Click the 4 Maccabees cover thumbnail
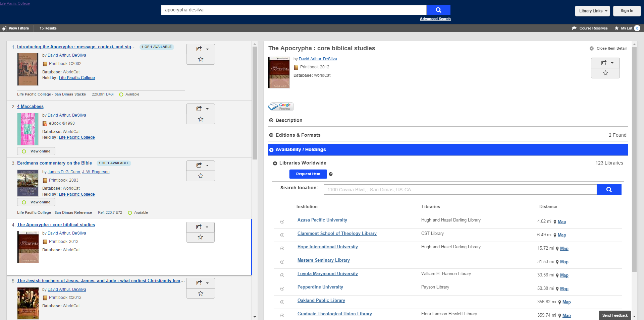Screen dimensions: 644x320 tap(28, 129)
